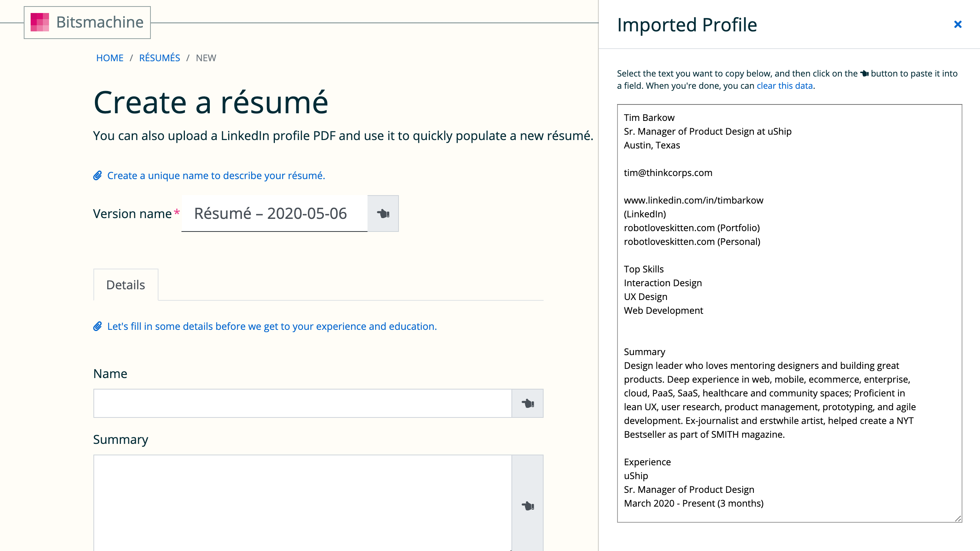Click the paperclip icon beside 'Let's fill in some details'
This screenshot has height=551, width=980.
coord(98,326)
